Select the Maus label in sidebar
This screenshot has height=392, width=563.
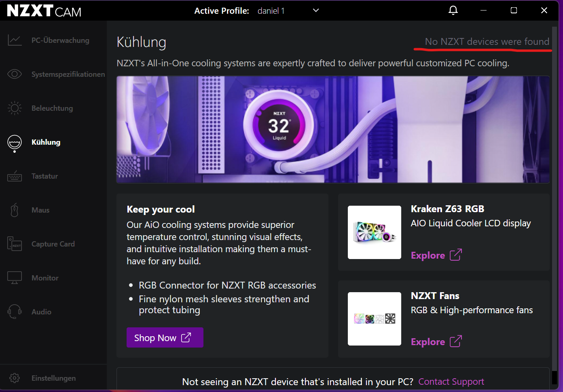(x=40, y=210)
